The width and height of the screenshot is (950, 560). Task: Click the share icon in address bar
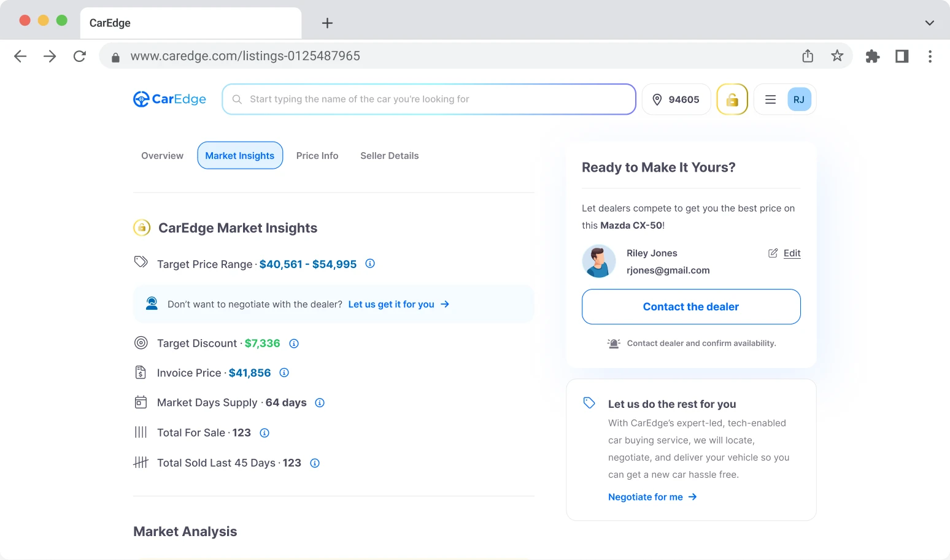click(808, 56)
